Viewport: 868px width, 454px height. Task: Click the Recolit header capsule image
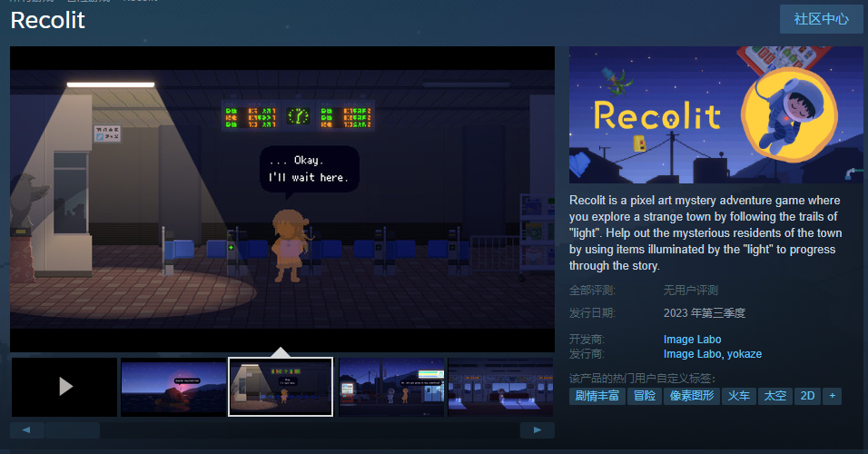[x=715, y=115]
